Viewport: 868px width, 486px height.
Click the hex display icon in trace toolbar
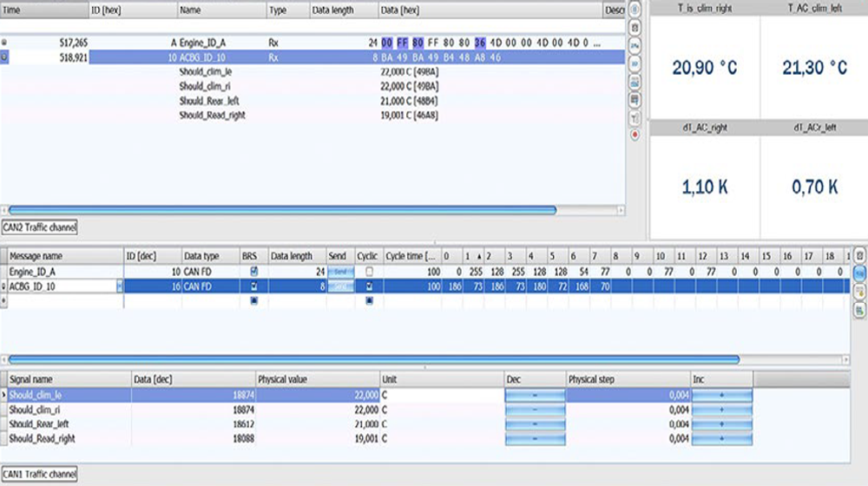coord(635,64)
